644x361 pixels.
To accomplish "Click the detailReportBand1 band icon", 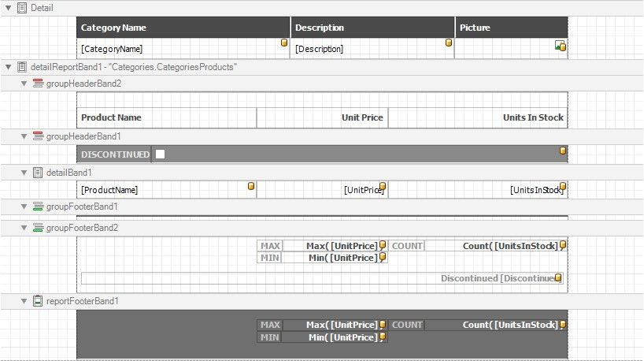I will coord(21,67).
